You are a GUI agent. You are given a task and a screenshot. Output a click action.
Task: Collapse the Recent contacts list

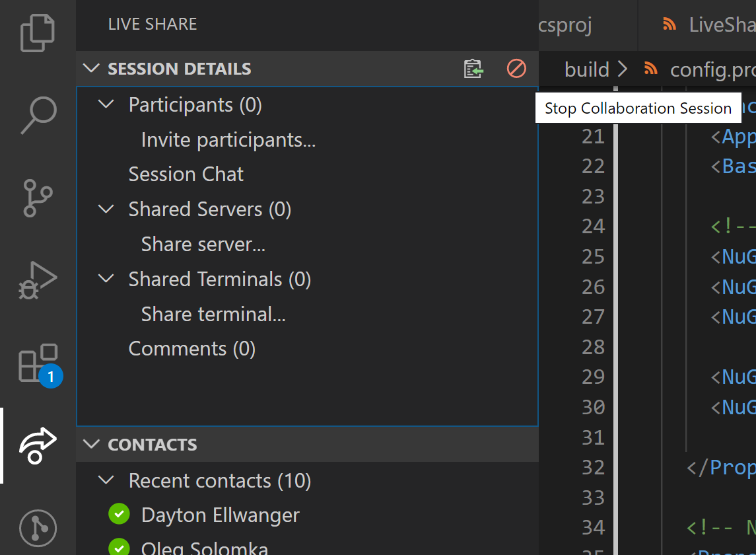106,480
